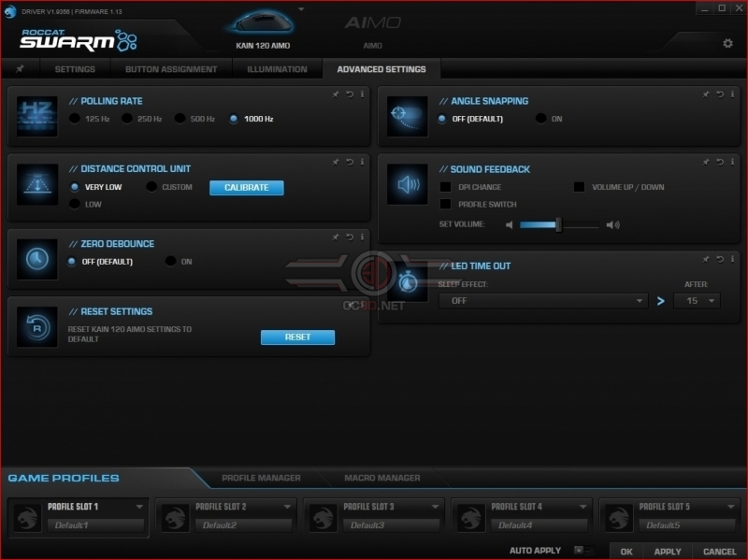Show info for Distance Control Unit
The image size is (748, 560).
point(362,162)
